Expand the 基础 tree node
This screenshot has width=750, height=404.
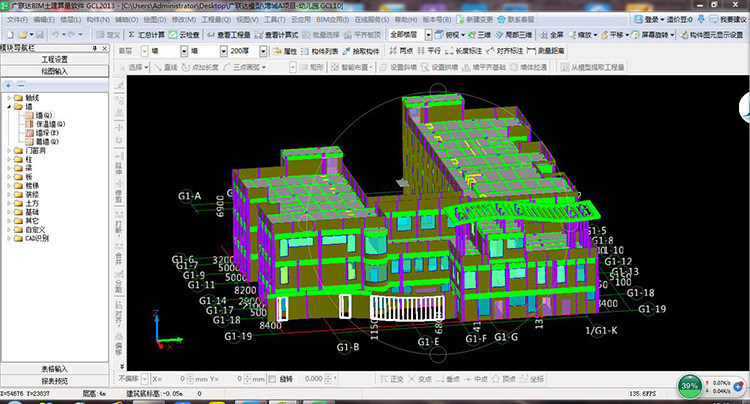pos(9,212)
